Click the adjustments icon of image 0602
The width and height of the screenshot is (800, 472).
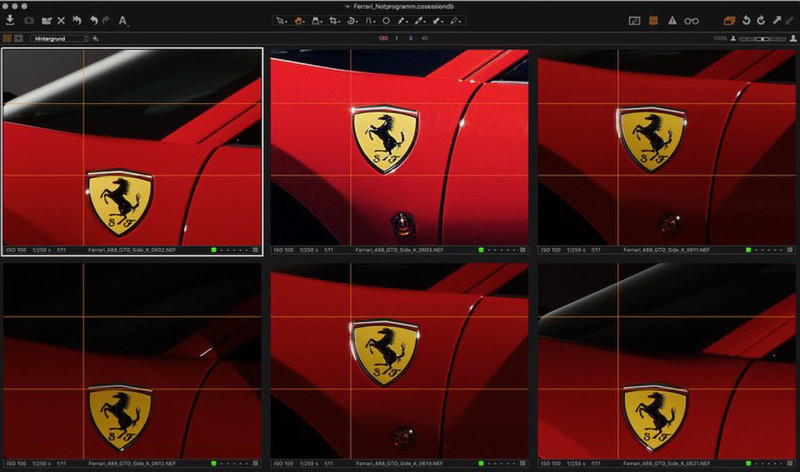point(256,250)
